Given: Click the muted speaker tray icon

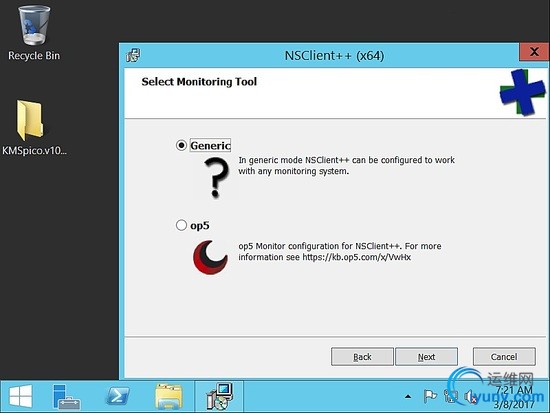Looking at the screenshot, I should pyautogui.click(x=470, y=397).
